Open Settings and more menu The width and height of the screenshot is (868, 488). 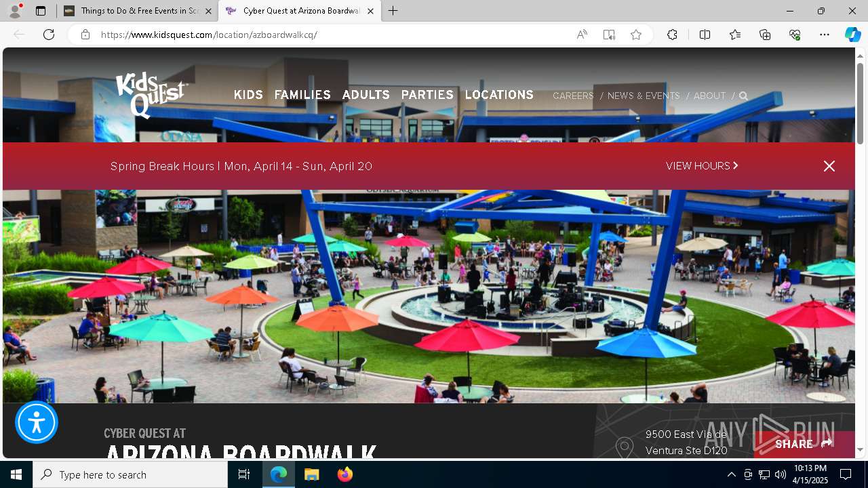pos(825,35)
